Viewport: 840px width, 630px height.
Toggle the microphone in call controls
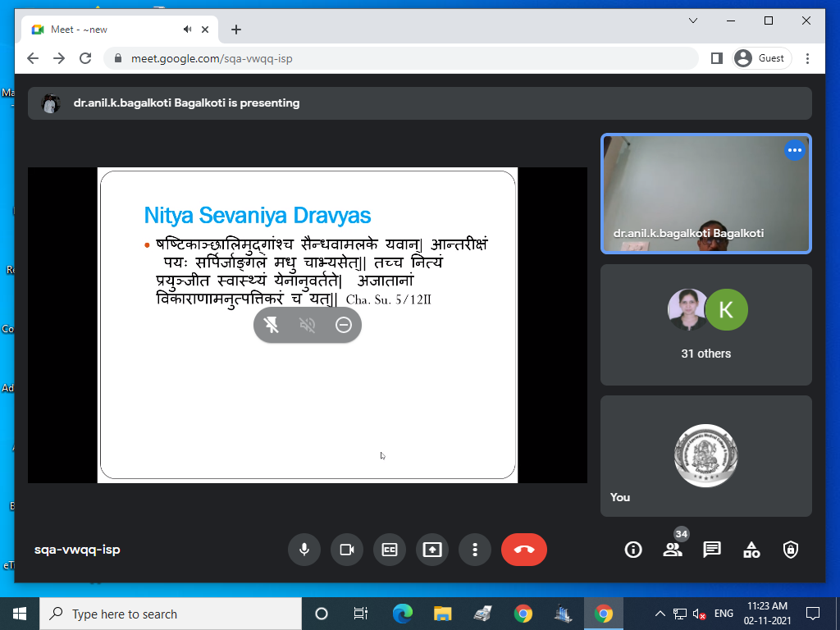304,550
